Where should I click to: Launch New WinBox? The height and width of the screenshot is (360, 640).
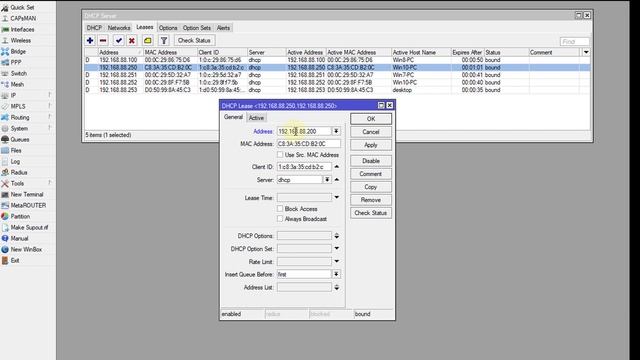pos(26,249)
